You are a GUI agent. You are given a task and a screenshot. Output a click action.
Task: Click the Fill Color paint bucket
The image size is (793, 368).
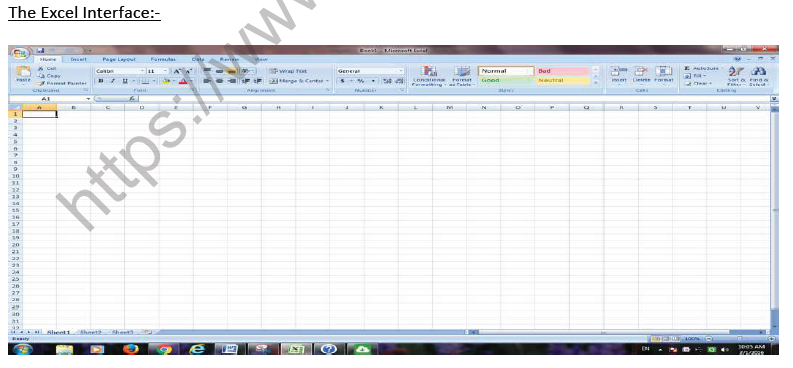coord(165,81)
